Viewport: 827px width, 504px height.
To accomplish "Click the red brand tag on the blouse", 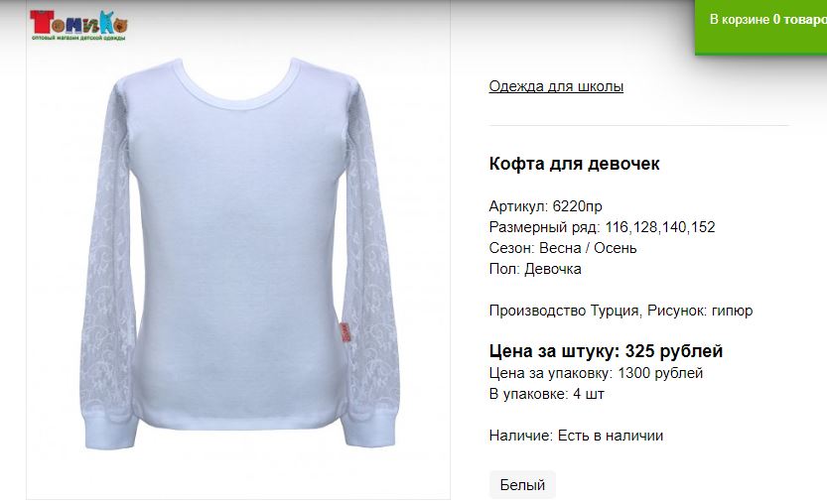I will [x=345, y=332].
